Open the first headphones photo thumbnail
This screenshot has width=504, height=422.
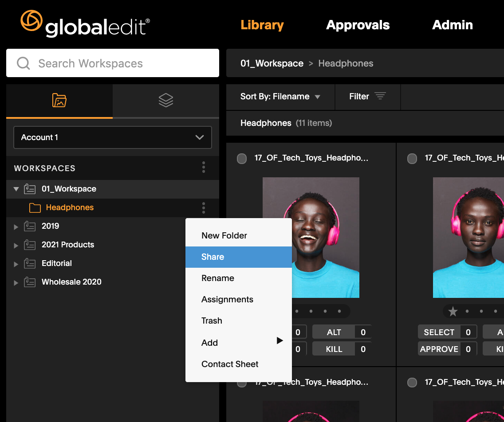pos(311,238)
